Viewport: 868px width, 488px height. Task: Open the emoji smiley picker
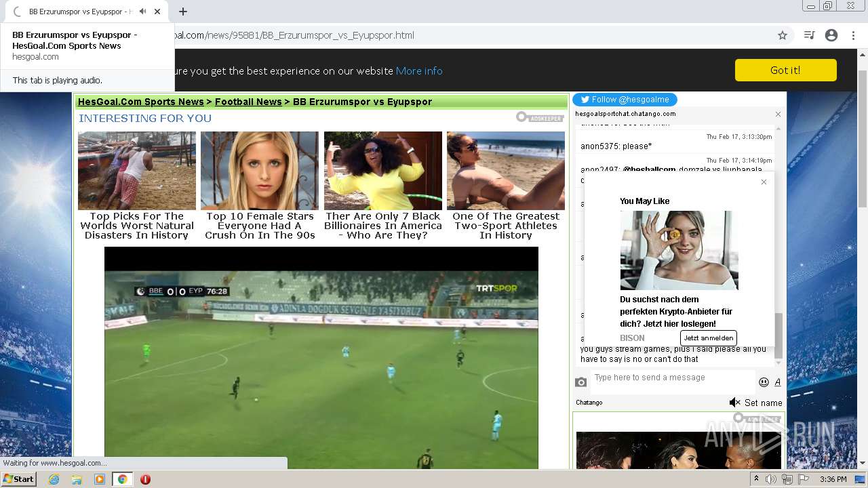pyautogui.click(x=764, y=382)
